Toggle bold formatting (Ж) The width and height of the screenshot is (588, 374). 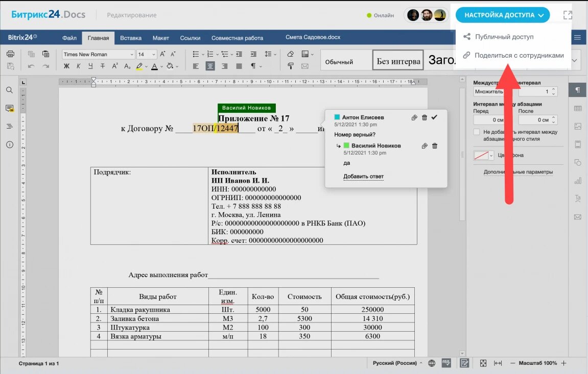pyautogui.click(x=66, y=66)
